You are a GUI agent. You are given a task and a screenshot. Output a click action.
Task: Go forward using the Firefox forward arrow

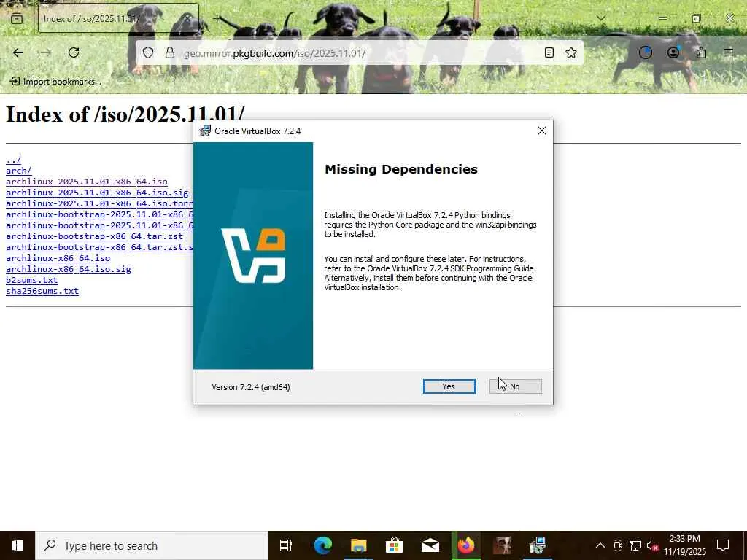pos(45,52)
